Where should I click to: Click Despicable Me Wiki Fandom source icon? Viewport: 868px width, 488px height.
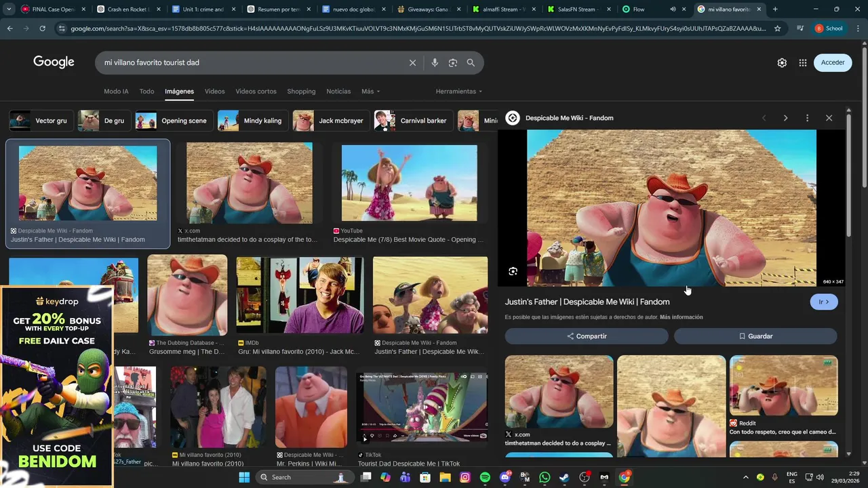click(x=513, y=118)
